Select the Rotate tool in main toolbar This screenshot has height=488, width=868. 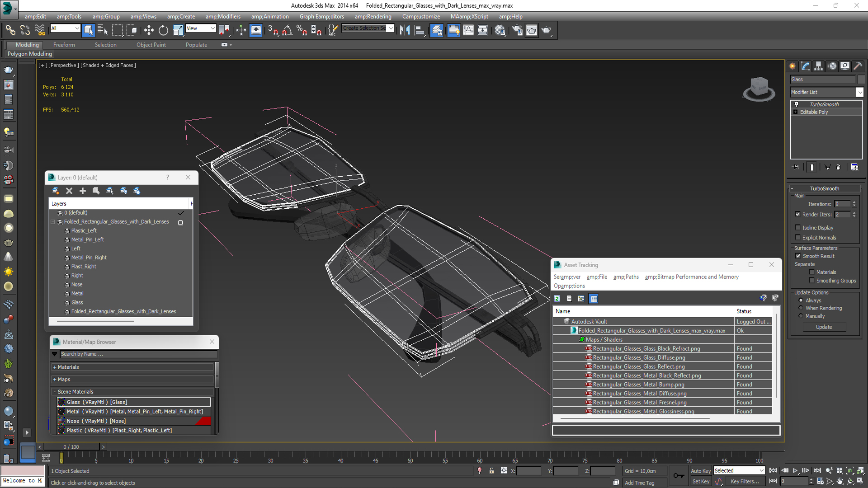pyautogui.click(x=163, y=30)
